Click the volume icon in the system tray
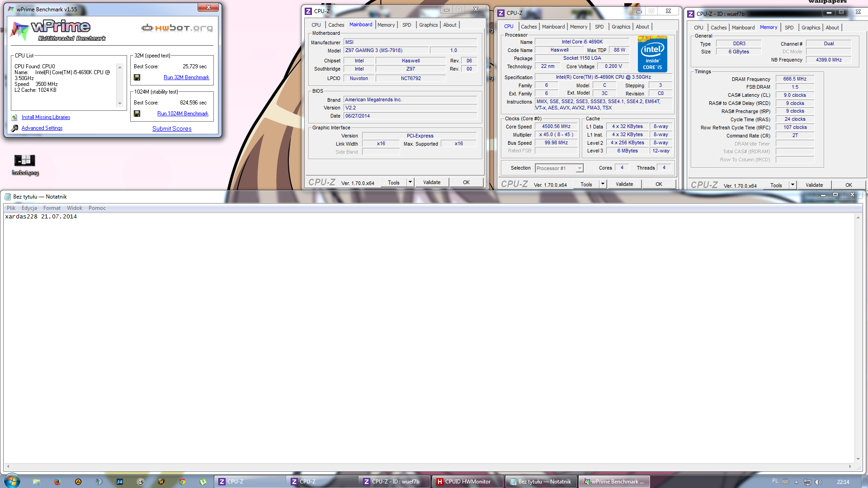Screen dimensions: 868x488 (818, 482)
